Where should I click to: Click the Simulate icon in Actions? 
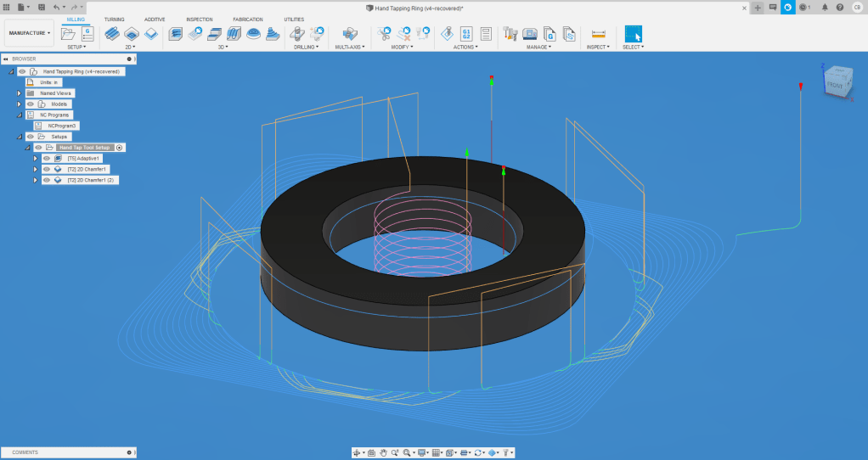[x=446, y=34]
